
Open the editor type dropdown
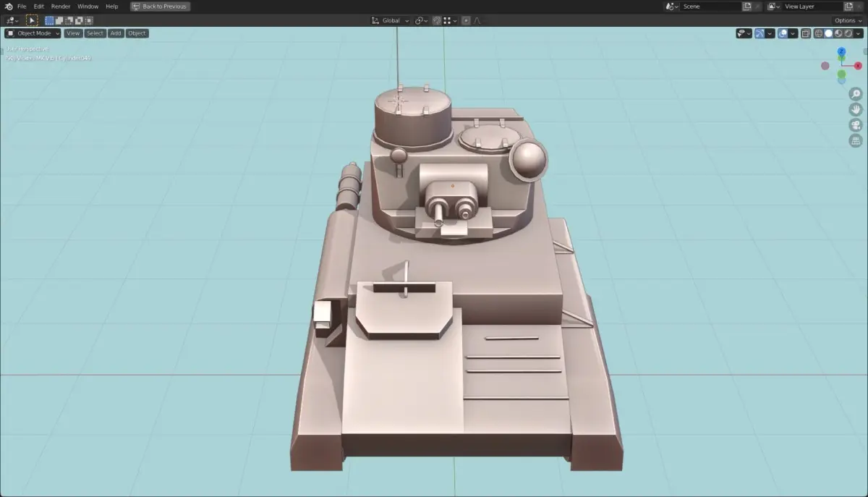click(12, 20)
